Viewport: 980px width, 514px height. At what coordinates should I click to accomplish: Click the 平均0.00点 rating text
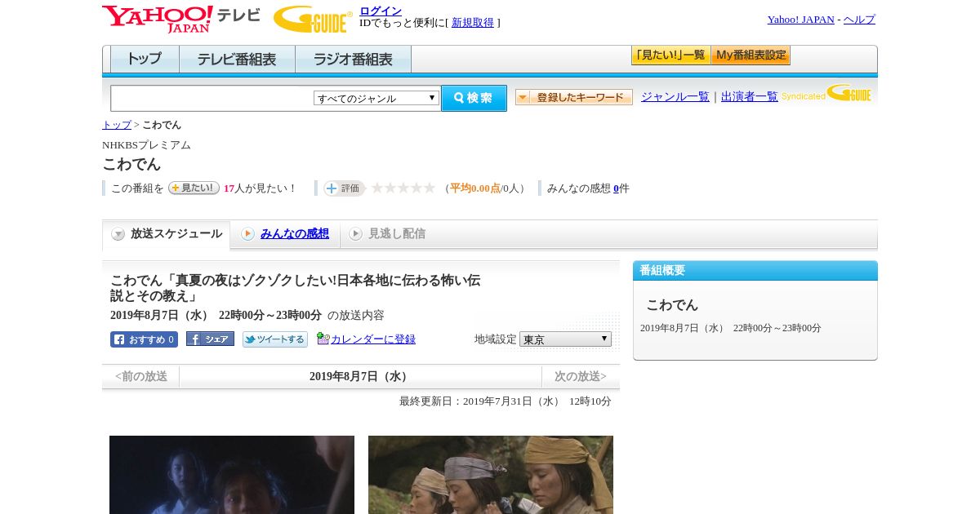tap(475, 188)
